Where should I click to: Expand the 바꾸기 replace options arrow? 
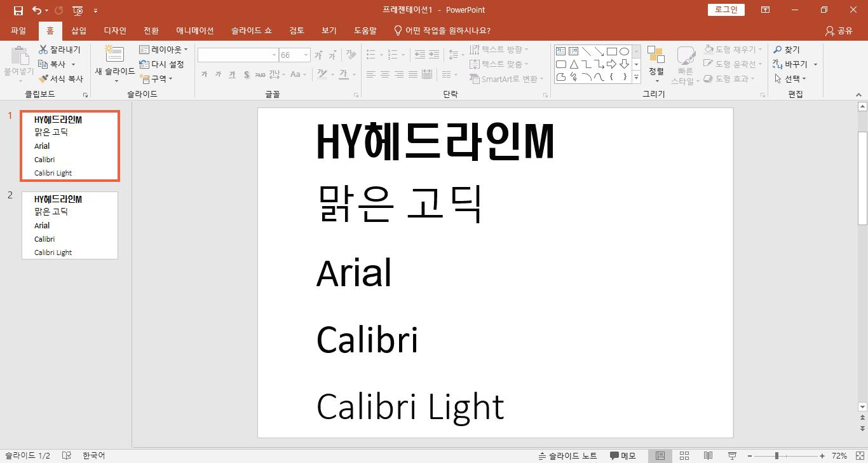pos(815,64)
